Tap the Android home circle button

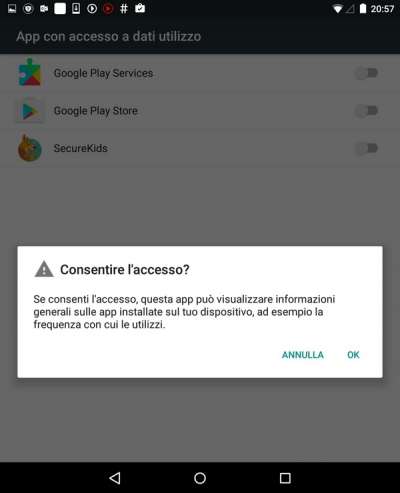pyautogui.click(x=200, y=478)
